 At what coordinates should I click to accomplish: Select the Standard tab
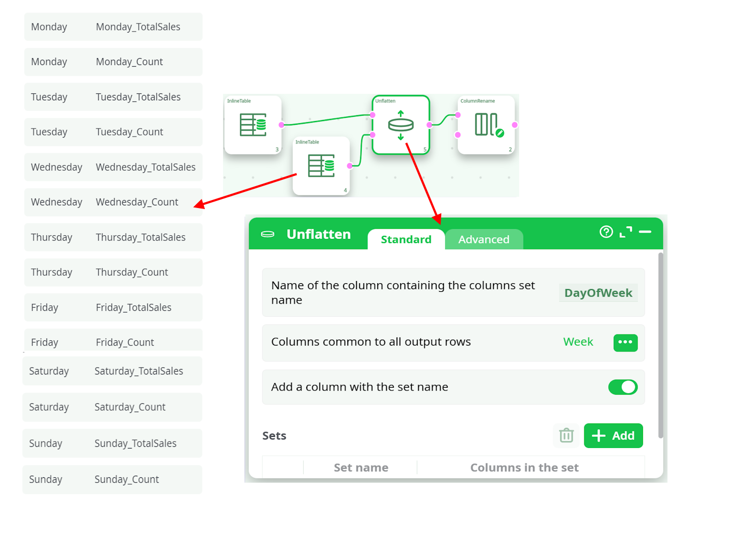point(406,239)
